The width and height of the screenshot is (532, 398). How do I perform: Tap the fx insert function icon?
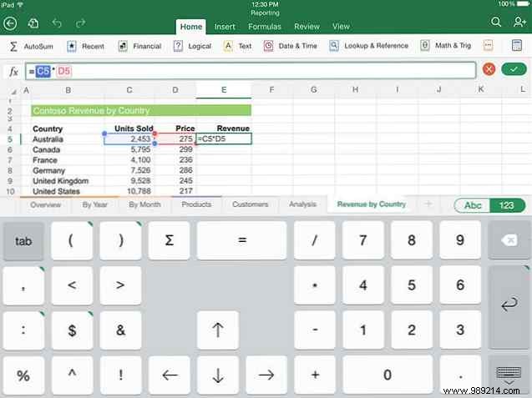(13, 71)
